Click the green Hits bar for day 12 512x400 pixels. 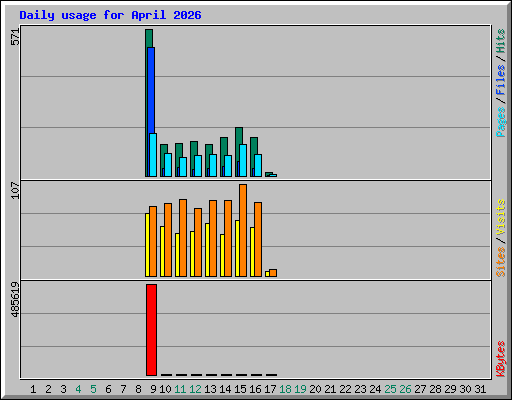[194, 148]
